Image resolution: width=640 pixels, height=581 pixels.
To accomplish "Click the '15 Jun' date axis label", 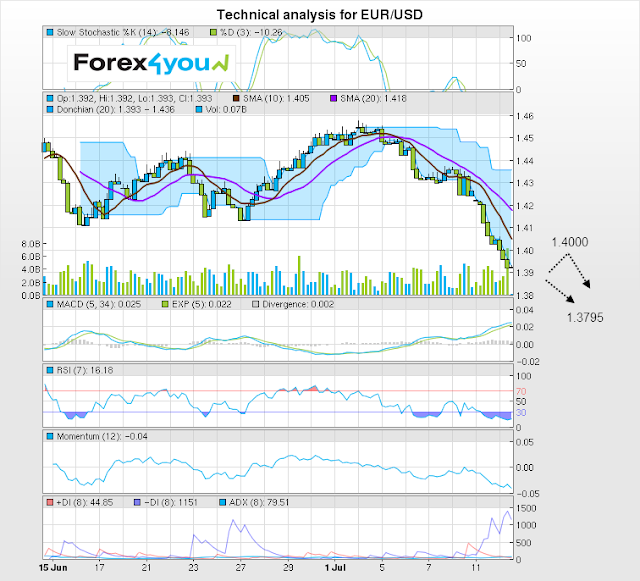I will click(x=53, y=568).
